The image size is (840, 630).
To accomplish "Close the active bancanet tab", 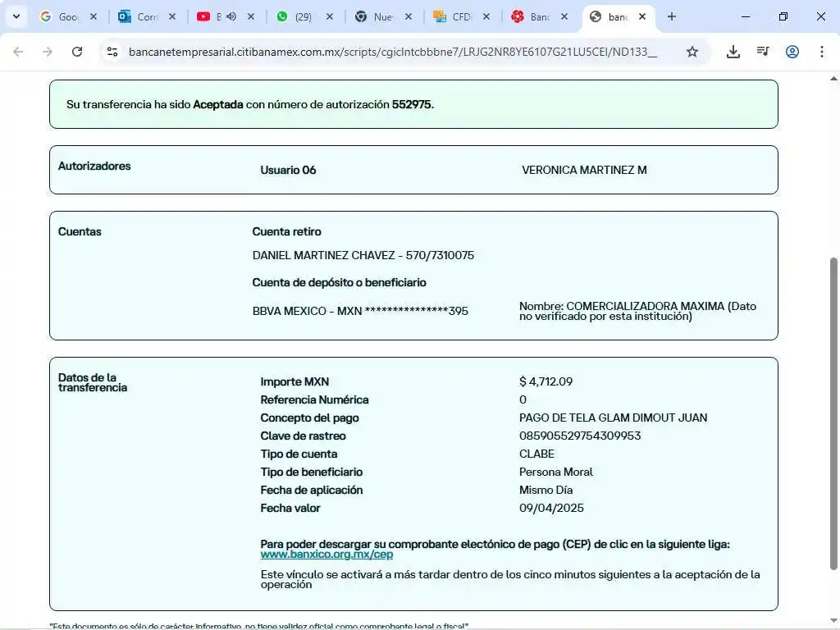I will tap(642, 16).
